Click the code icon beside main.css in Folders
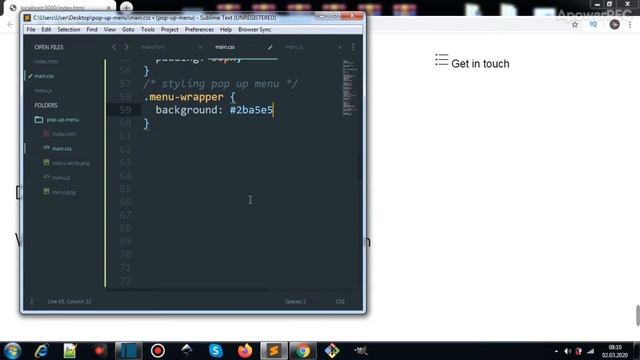 46,148
